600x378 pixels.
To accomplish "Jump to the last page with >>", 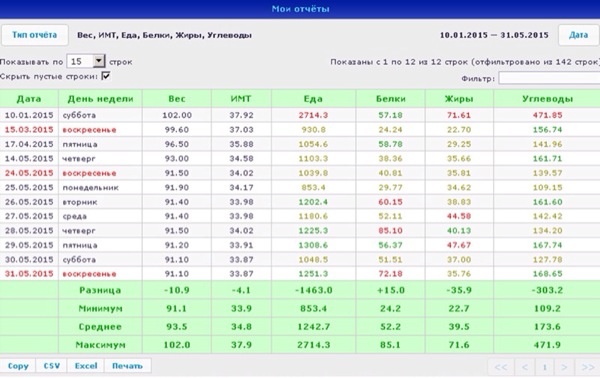I will (x=587, y=367).
